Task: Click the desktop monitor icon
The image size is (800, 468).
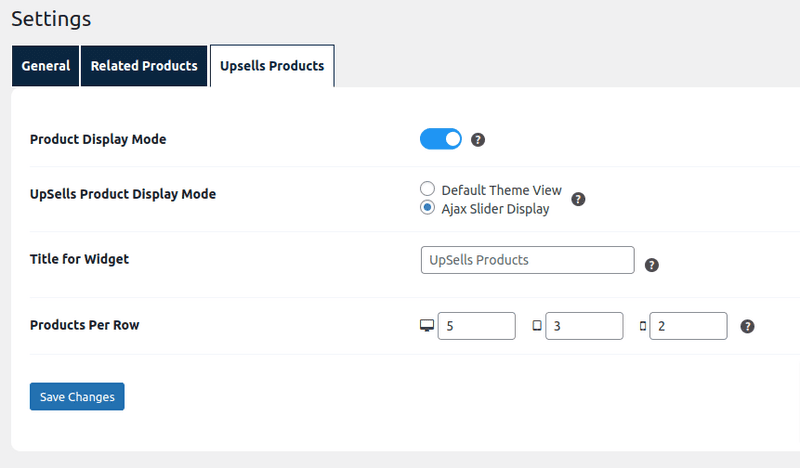Action: [427, 326]
